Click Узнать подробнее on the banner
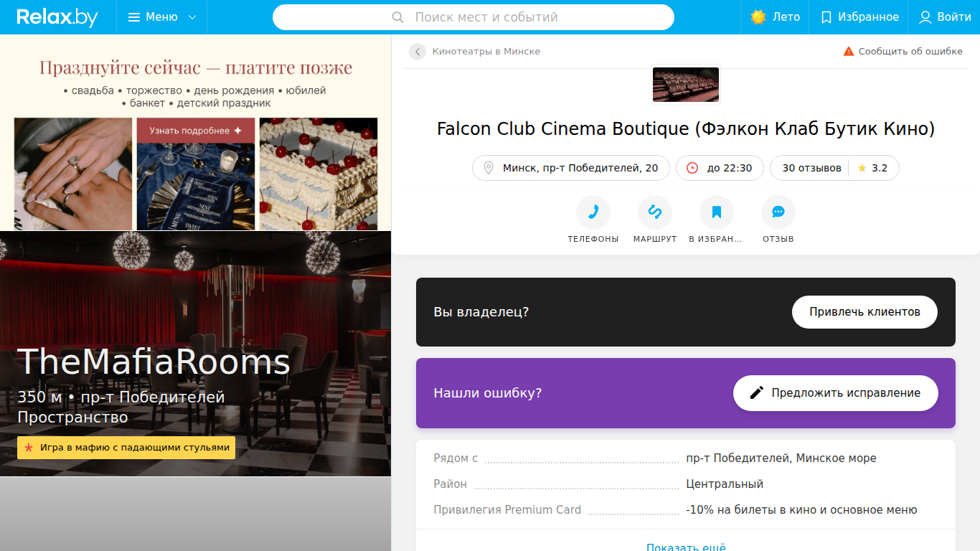980x551 pixels. [x=196, y=131]
